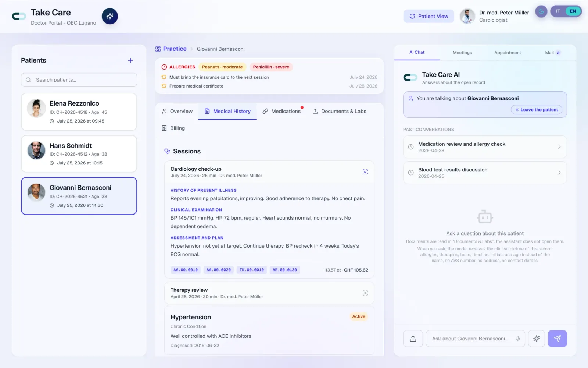Click billing code AA.00.0010
Image resolution: width=588 pixels, height=368 pixels.
tap(186, 270)
